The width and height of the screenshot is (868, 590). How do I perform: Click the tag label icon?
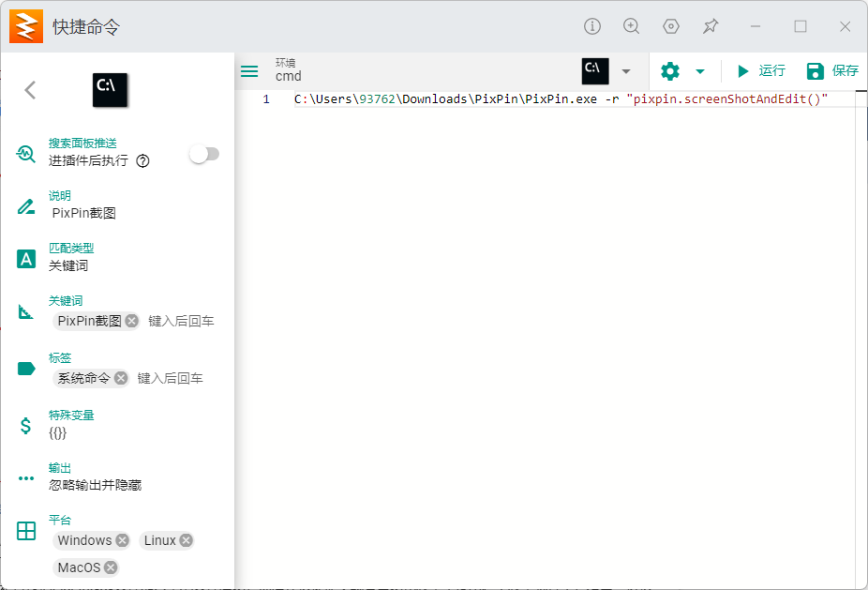[x=26, y=369]
